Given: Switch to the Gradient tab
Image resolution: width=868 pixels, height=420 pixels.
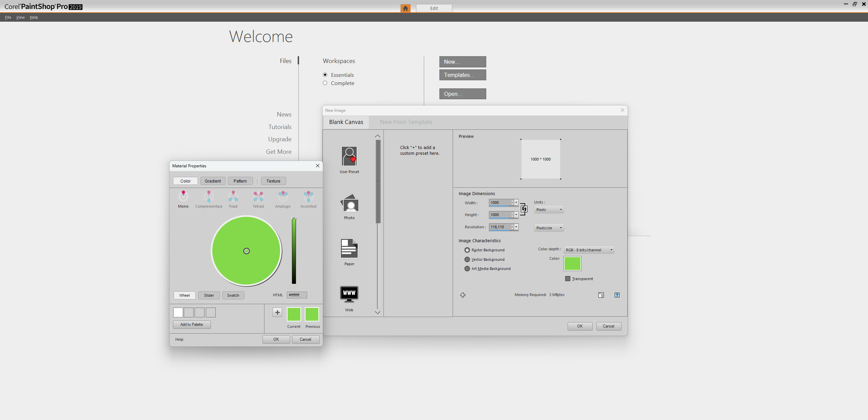Looking at the screenshot, I should point(213,181).
